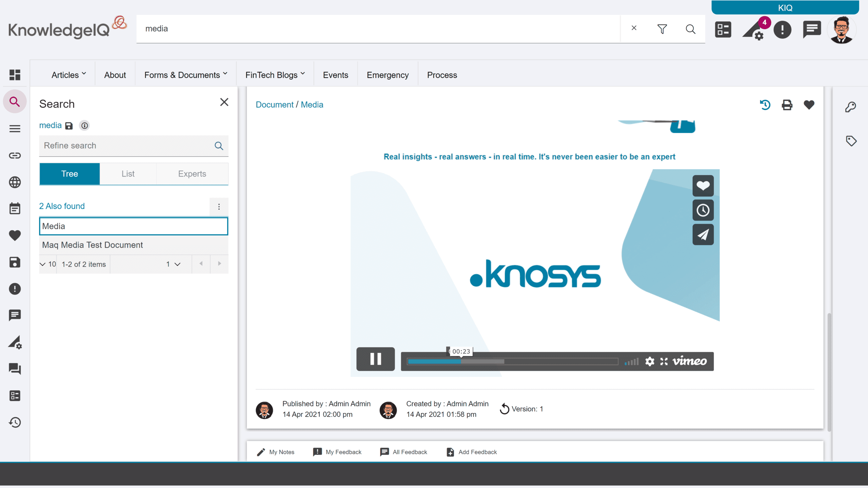Open the Events menu item

(335, 75)
